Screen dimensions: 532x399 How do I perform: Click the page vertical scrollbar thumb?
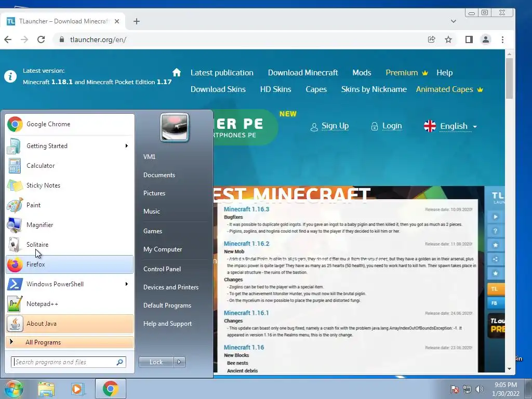click(x=509, y=78)
